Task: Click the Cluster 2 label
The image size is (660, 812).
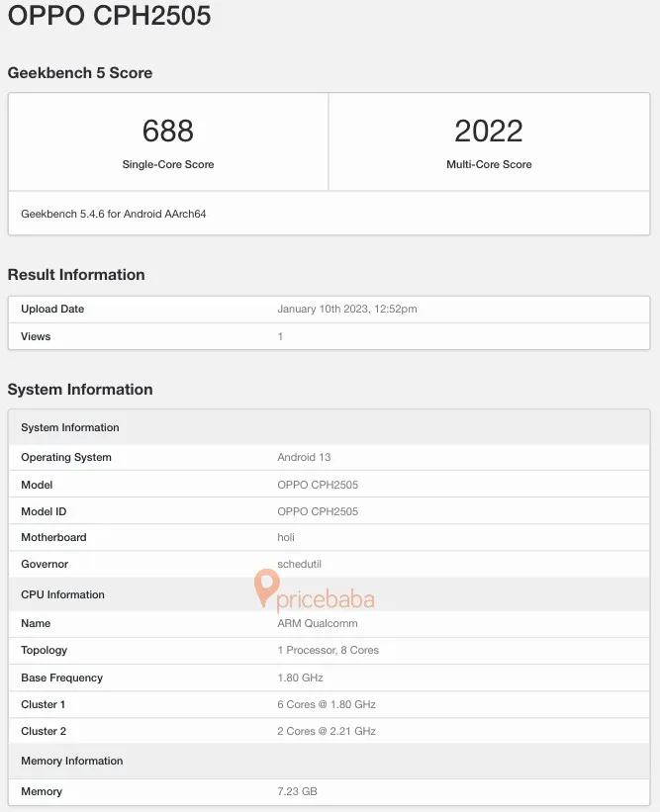Action: pos(44,731)
